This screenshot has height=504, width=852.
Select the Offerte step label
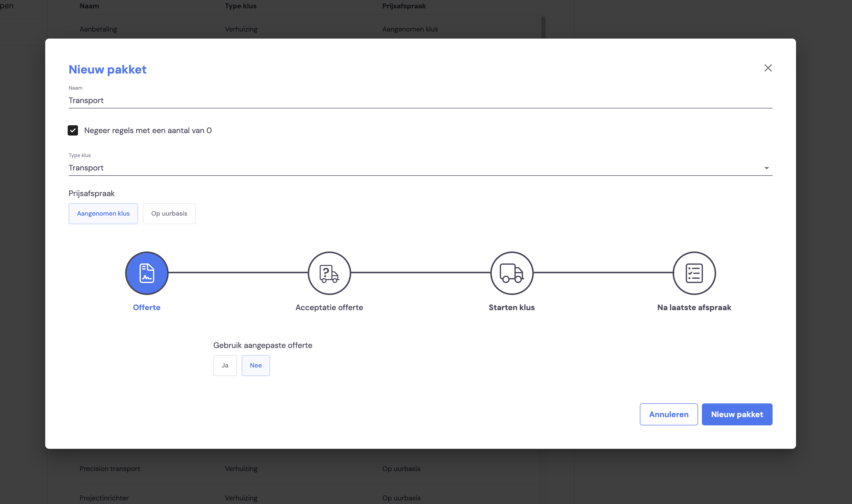point(147,307)
